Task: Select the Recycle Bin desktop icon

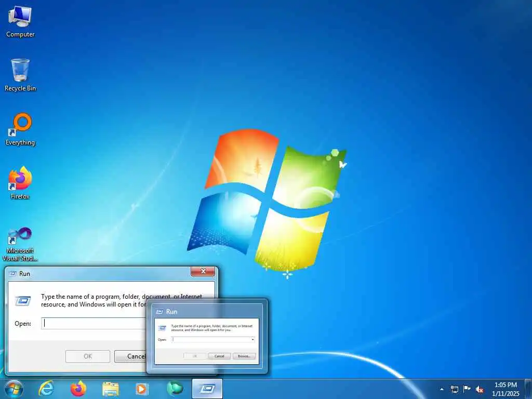Action: pyautogui.click(x=20, y=75)
